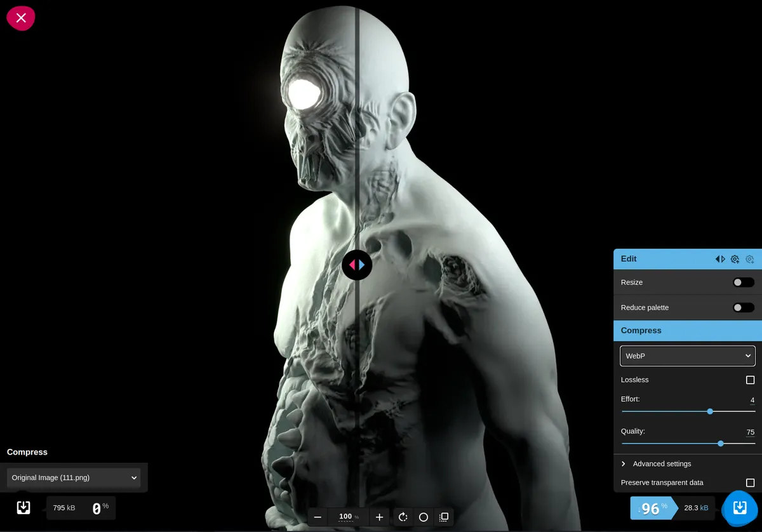
Task: Zoom out with the minus button
Action: [317, 517]
